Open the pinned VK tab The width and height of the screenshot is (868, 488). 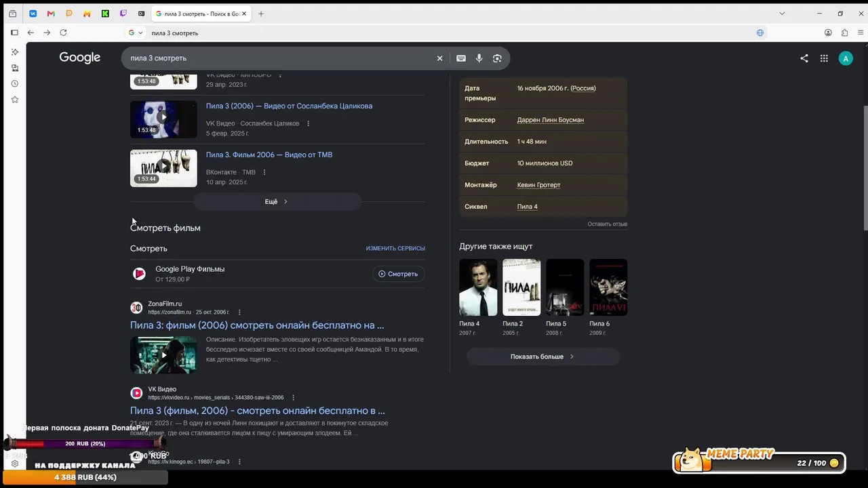tap(33, 14)
